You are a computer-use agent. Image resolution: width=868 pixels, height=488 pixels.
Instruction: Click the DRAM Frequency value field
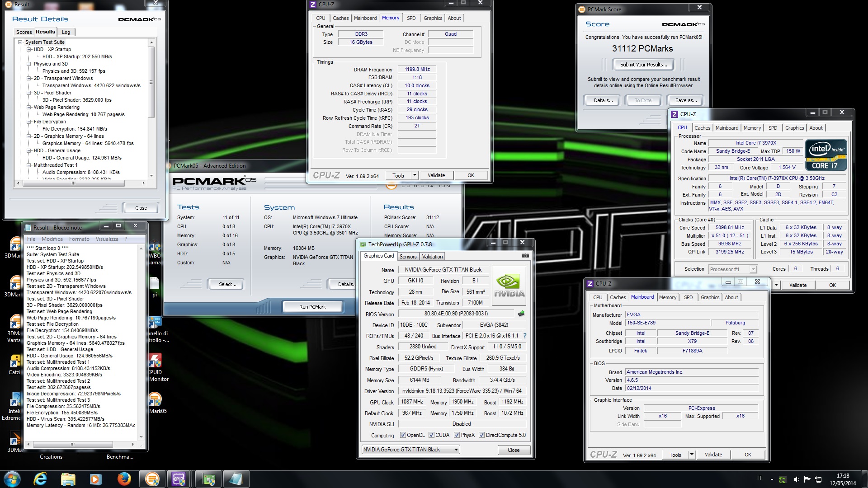(x=417, y=69)
